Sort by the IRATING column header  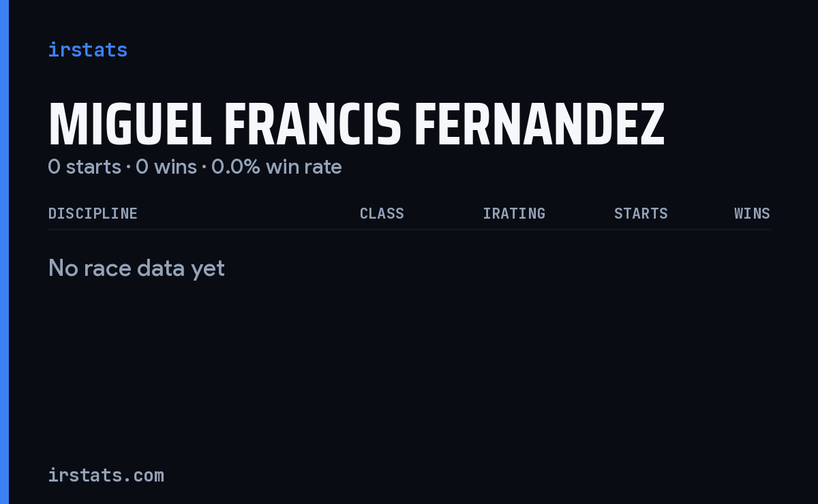[x=514, y=214]
